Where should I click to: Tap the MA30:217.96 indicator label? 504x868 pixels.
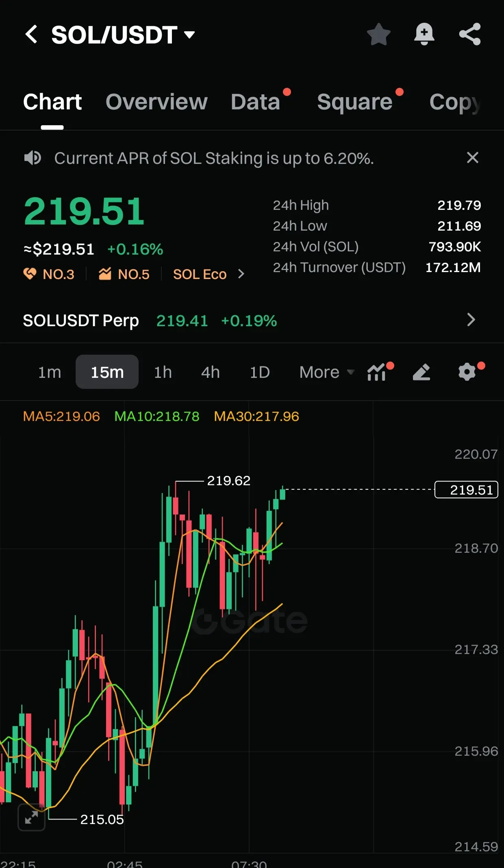click(x=256, y=416)
